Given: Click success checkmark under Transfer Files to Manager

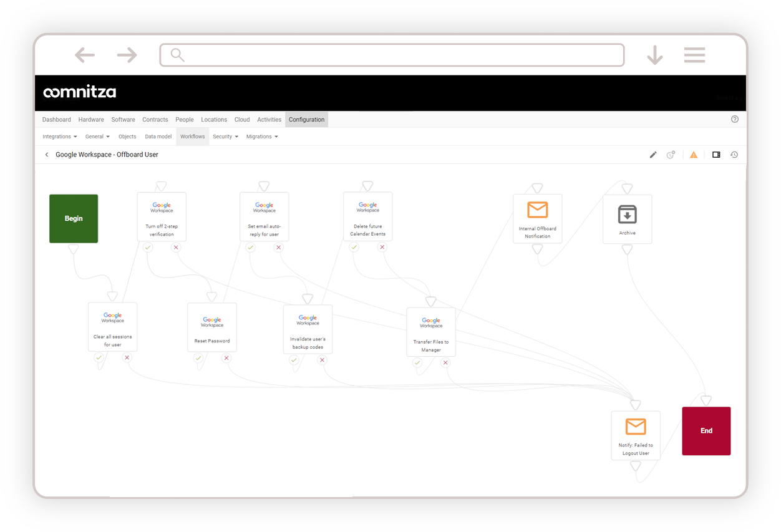Looking at the screenshot, I should [x=417, y=363].
